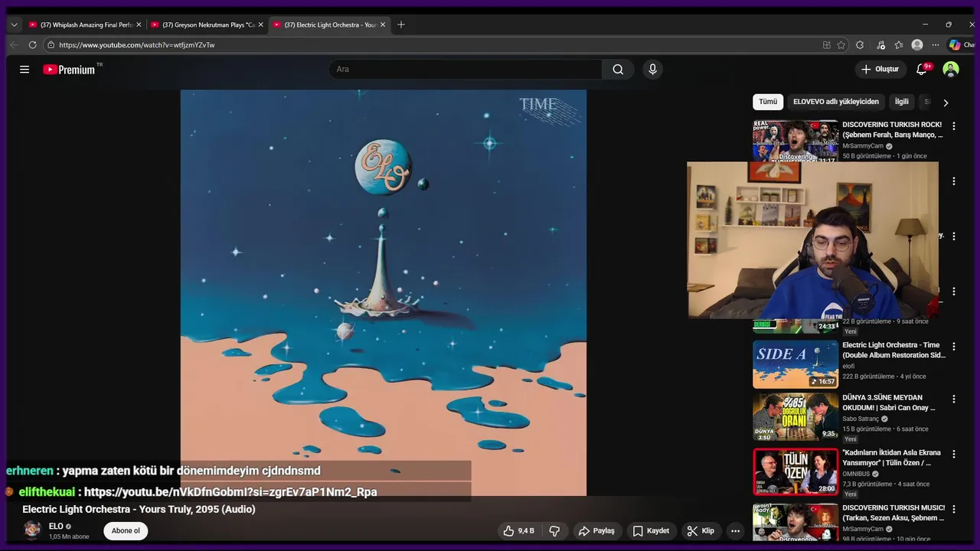
Task: Click the search magnifier button
Action: pos(618,70)
